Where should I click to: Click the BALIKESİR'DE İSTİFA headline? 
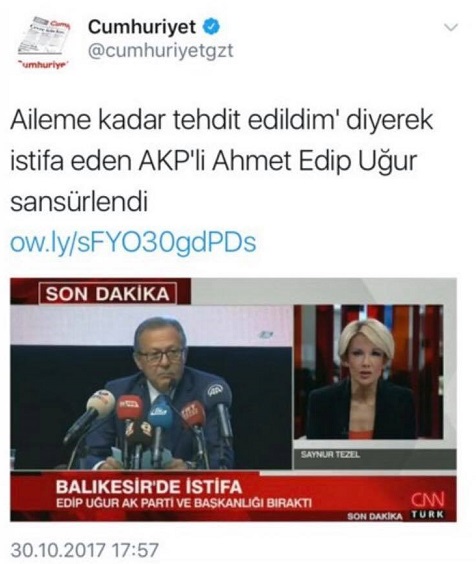tap(149, 487)
